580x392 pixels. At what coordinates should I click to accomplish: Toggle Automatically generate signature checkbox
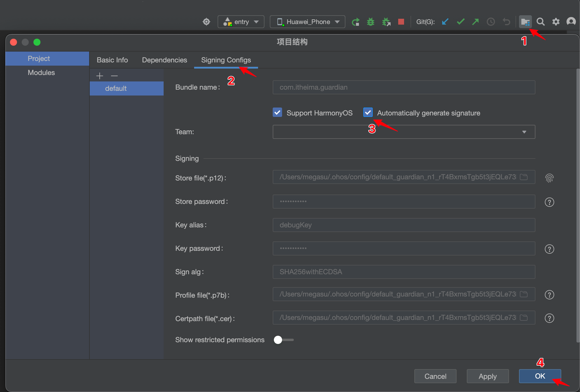tap(368, 113)
